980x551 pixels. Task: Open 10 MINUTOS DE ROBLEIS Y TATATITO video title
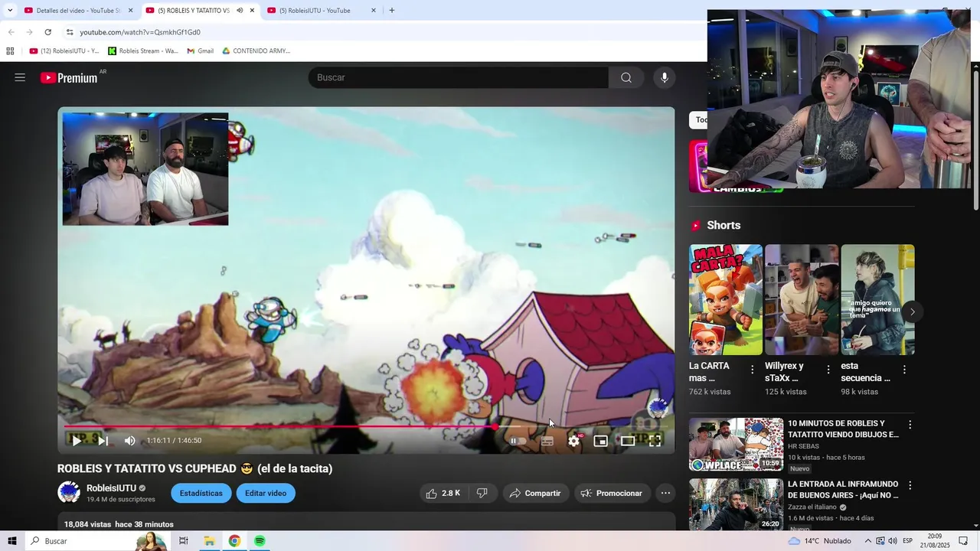click(843, 429)
